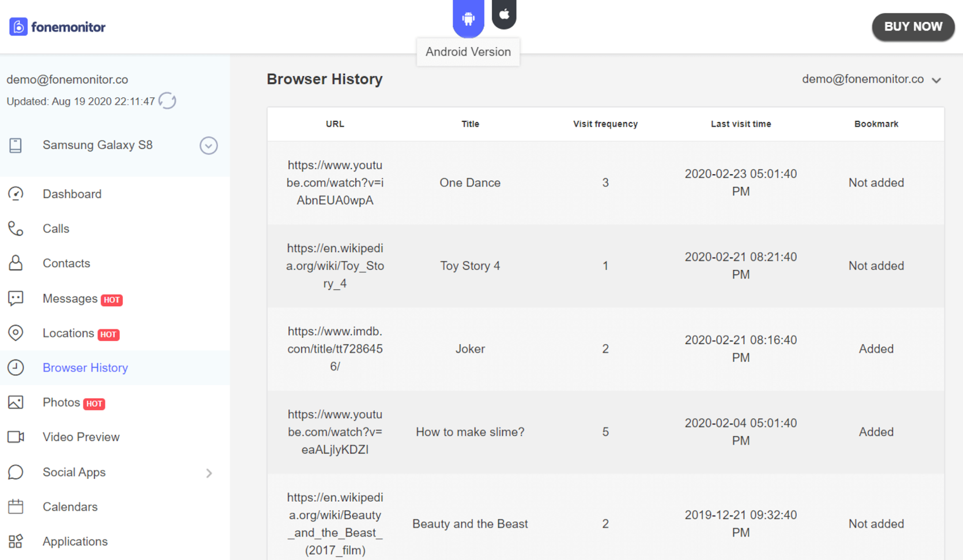Click the Added bookmark status for Joker
Image resolution: width=963 pixels, height=560 pixels.
pos(876,348)
